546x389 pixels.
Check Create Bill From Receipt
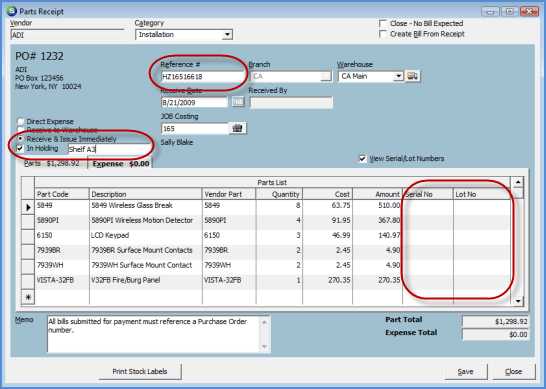tap(383, 34)
